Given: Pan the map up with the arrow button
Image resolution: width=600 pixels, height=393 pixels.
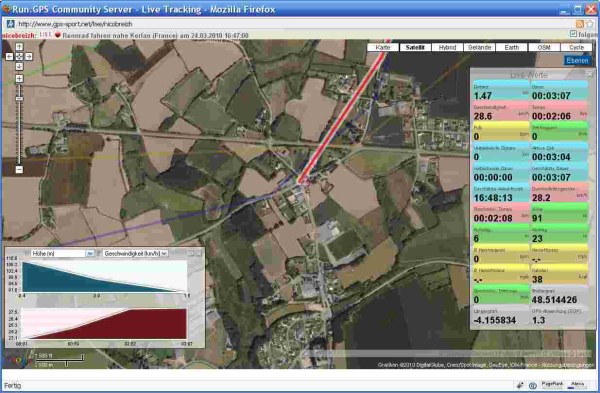Looking at the screenshot, I should [x=19, y=47].
